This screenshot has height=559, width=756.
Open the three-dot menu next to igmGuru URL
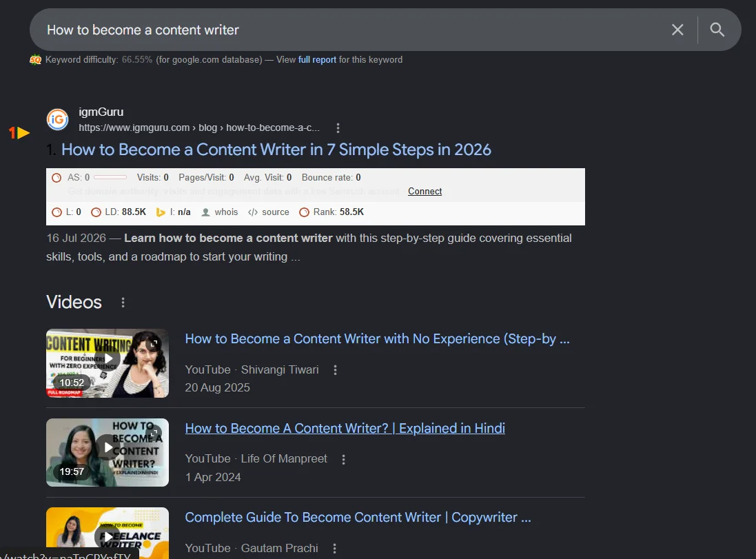click(x=338, y=128)
